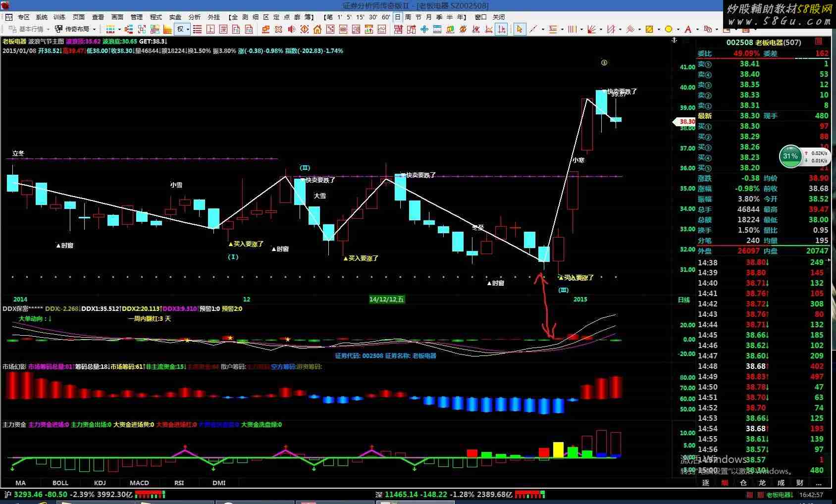Click the red list icon beside 老板电器(507)
The width and height of the screenshot is (836, 504).
pos(818,42)
